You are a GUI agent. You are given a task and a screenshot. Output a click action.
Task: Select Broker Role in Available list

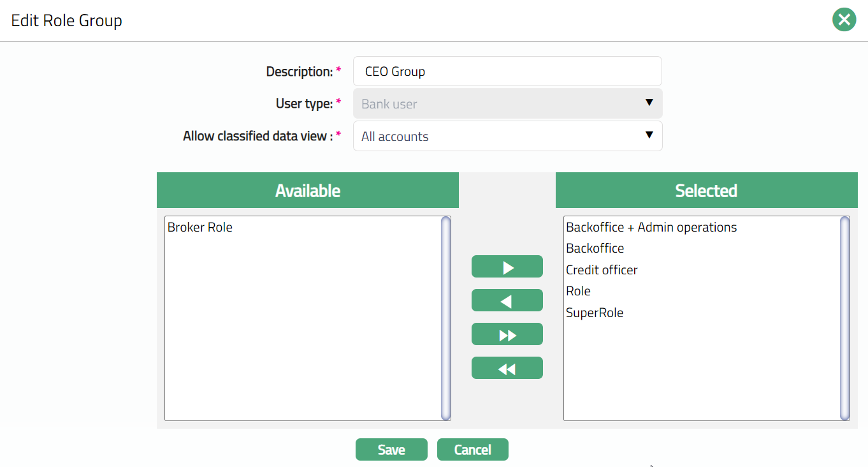(200, 227)
